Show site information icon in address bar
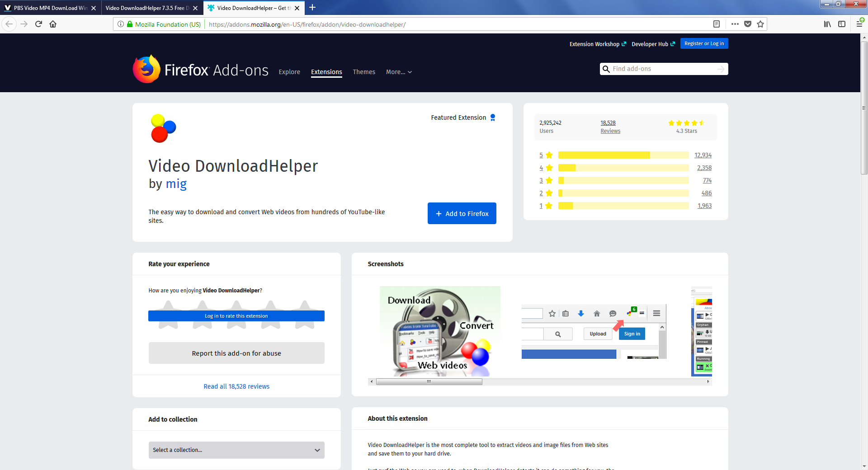This screenshot has width=868, height=470. coord(121,24)
